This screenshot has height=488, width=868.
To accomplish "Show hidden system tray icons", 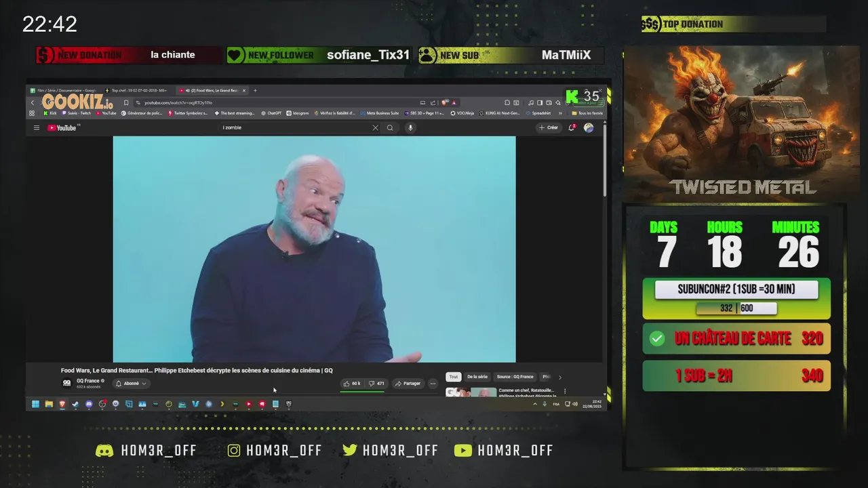I will click(x=535, y=404).
